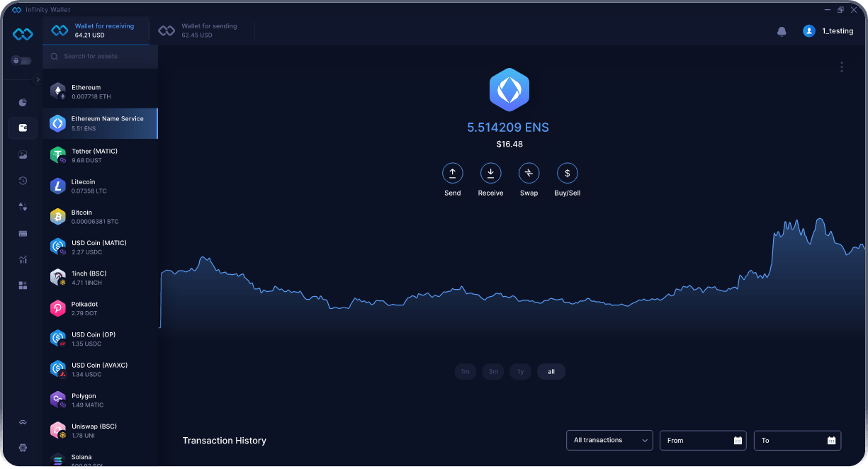Click the connection icon above the settings icon
868x469 pixels.
(x=23, y=422)
